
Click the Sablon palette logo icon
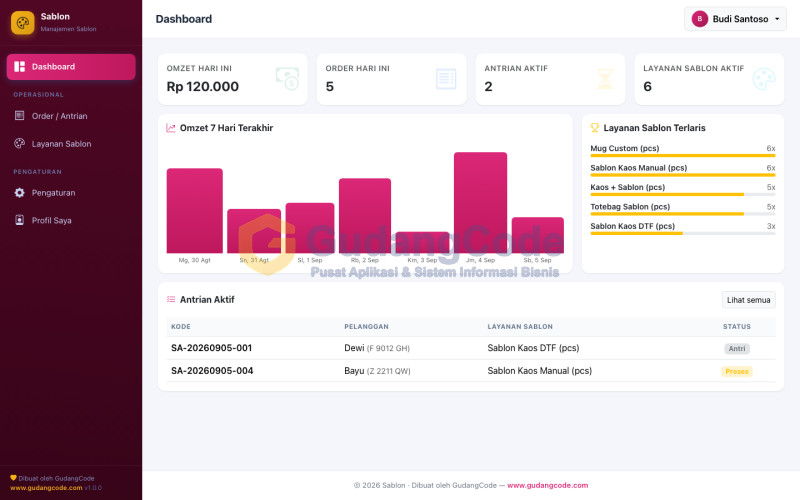click(22, 22)
